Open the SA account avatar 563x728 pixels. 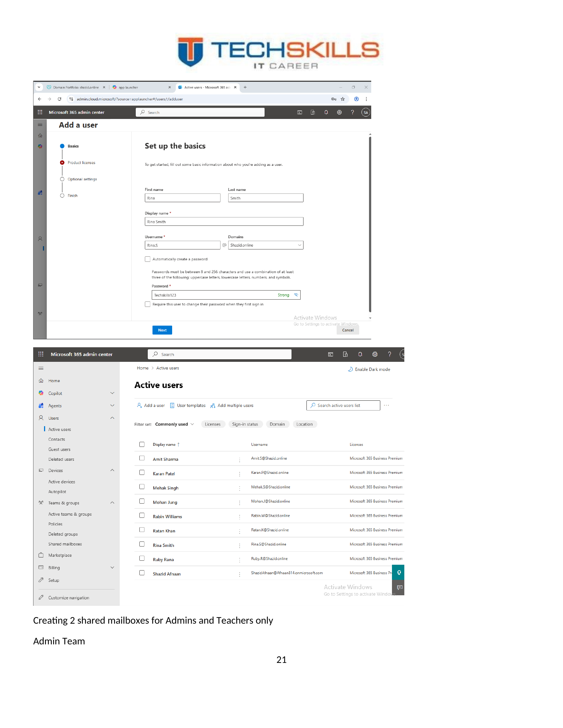point(365,112)
